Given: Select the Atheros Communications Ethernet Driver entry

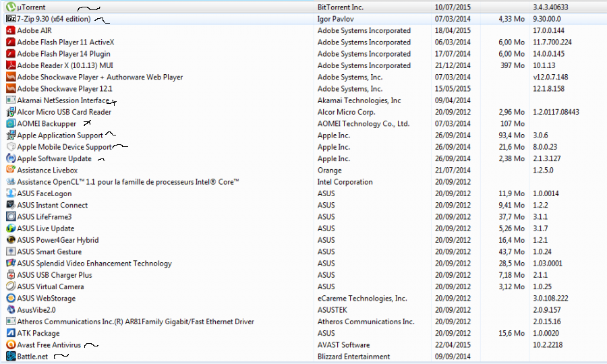Looking at the screenshot, I should 135,322.
